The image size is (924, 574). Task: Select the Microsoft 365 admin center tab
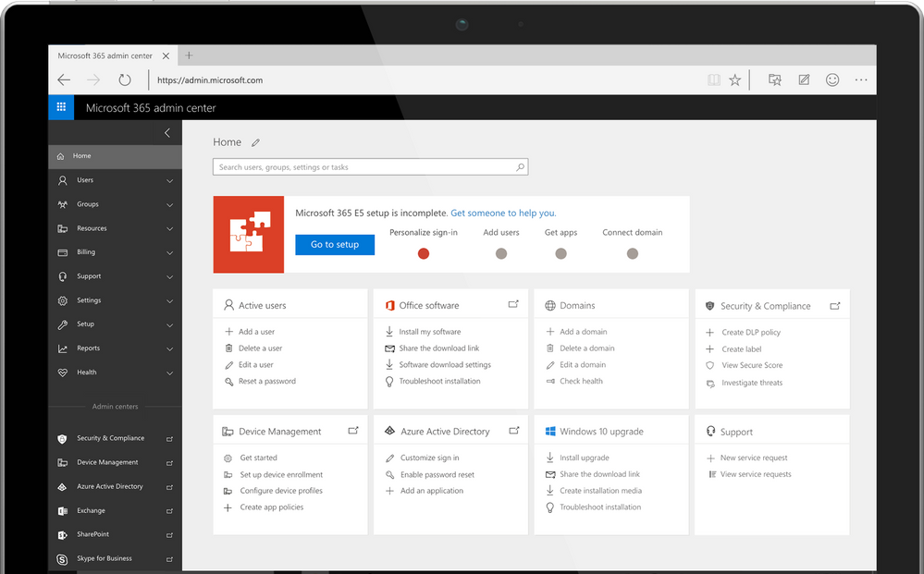point(105,55)
